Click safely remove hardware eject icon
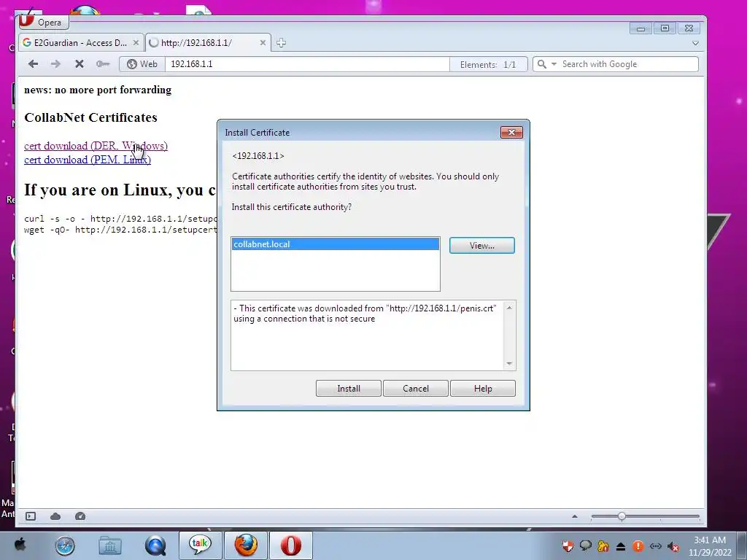The height and width of the screenshot is (560, 747). tap(621, 546)
